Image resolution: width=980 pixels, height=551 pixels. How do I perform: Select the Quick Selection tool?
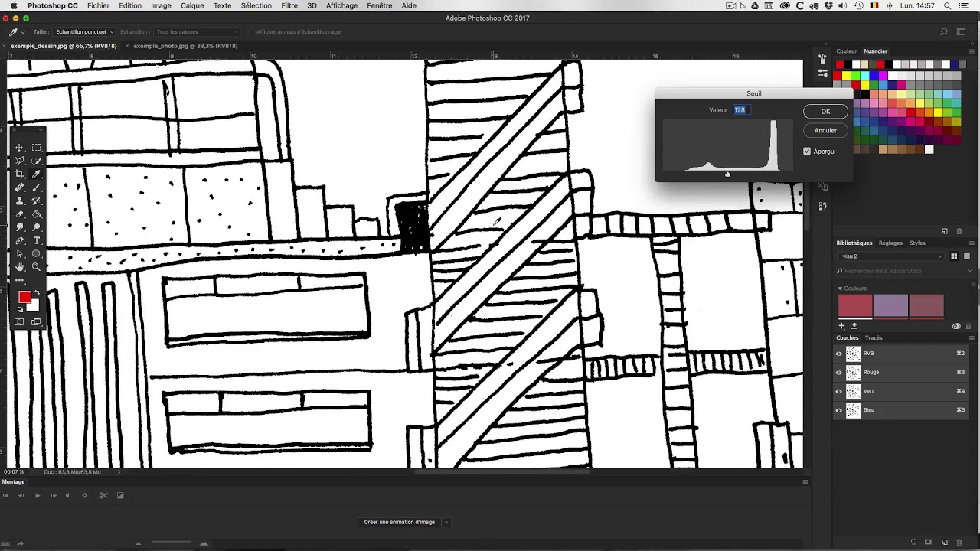click(36, 161)
